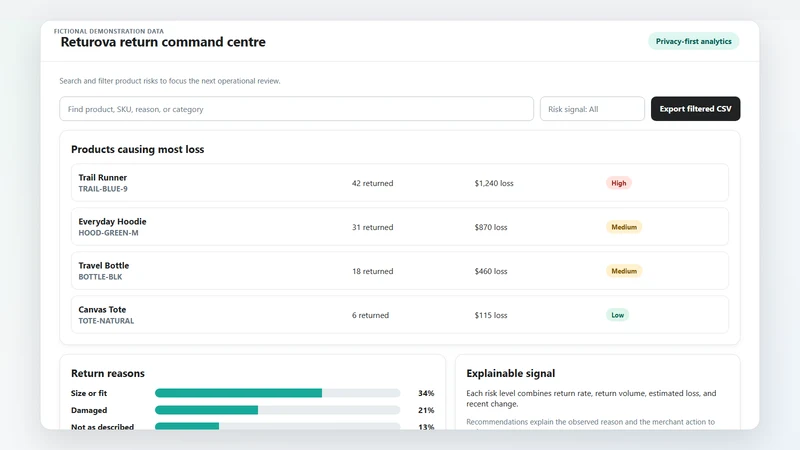Click the 34% value
Viewport: 800px width, 450px height.
point(426,393)
